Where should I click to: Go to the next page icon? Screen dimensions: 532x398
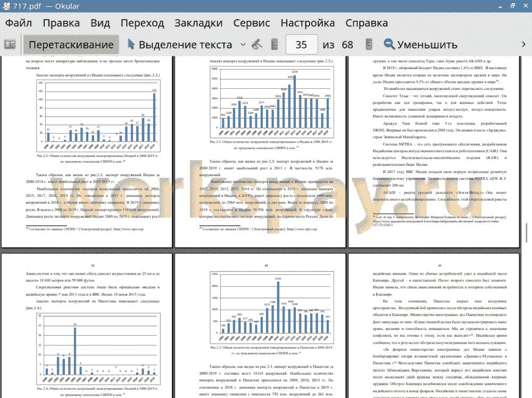click(369, 45)
